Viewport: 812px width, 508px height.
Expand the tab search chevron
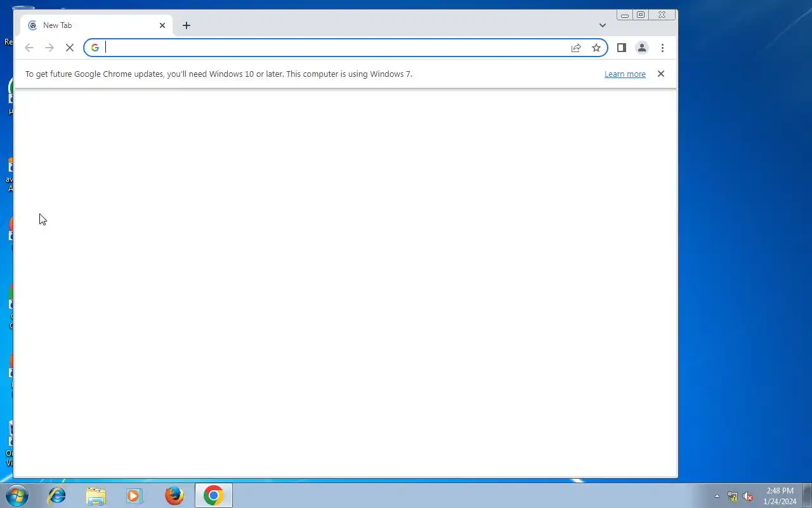(x=603, y=25)
